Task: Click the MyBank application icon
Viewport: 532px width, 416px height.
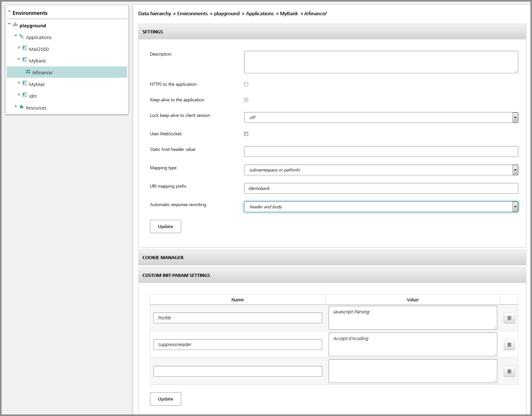Action: click(x=25, y=60)
